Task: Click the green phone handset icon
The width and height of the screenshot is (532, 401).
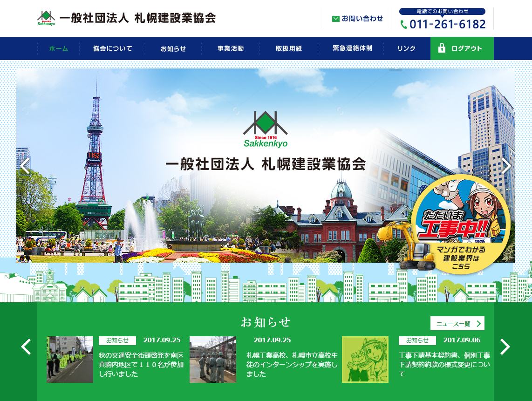Action: coord(404,24)
